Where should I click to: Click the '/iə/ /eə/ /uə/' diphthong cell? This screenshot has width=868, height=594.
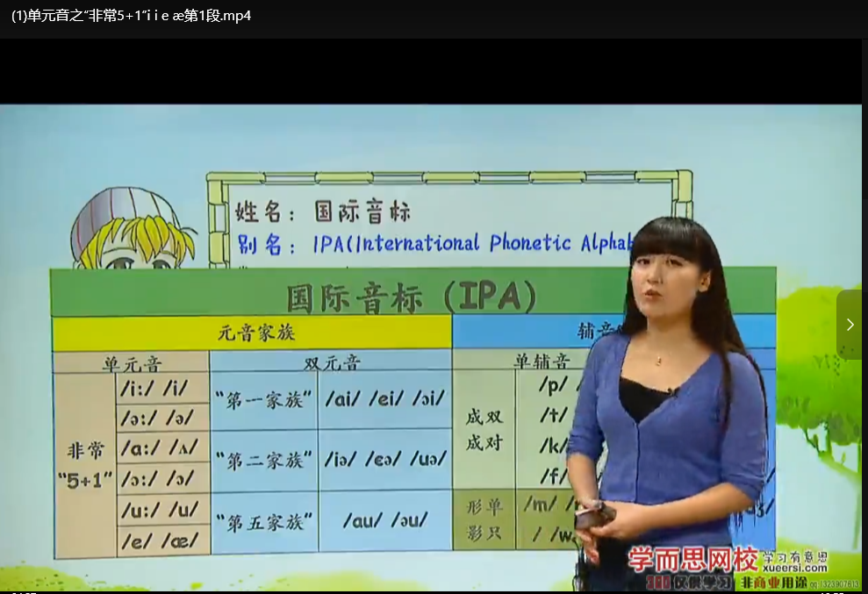[385, 459]
